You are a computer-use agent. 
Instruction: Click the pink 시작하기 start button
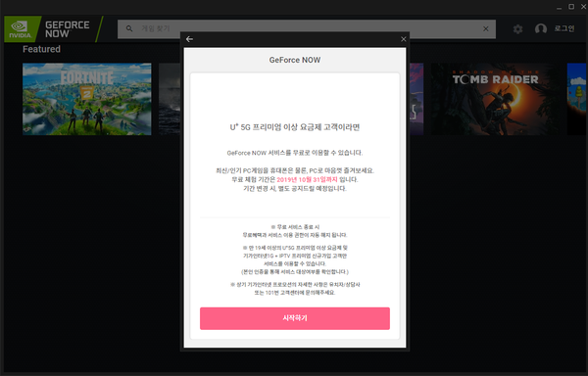point(295,318)
